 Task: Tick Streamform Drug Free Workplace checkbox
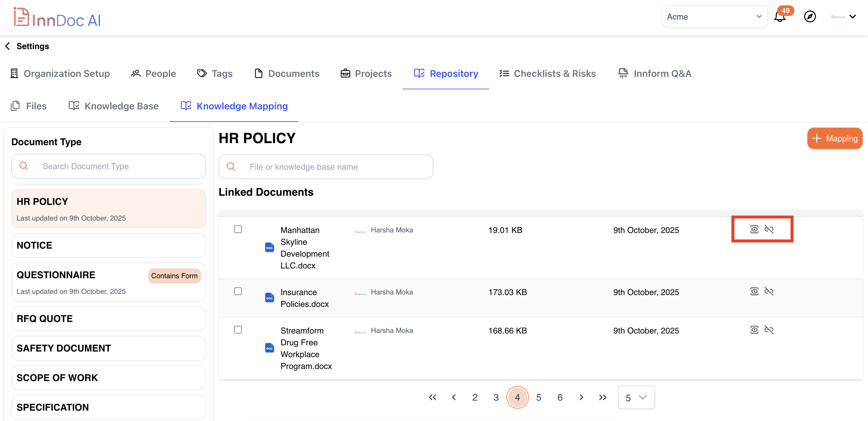click(x=238, y=330)
